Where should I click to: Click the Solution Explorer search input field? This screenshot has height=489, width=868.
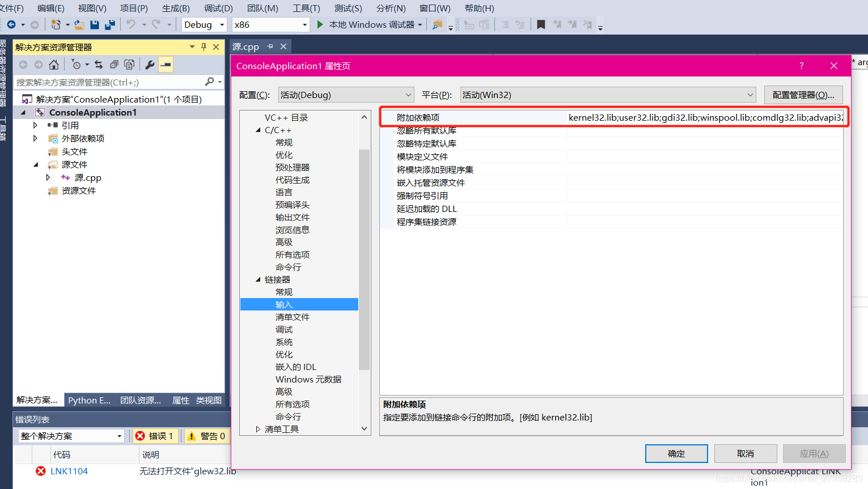click(109, 82)
